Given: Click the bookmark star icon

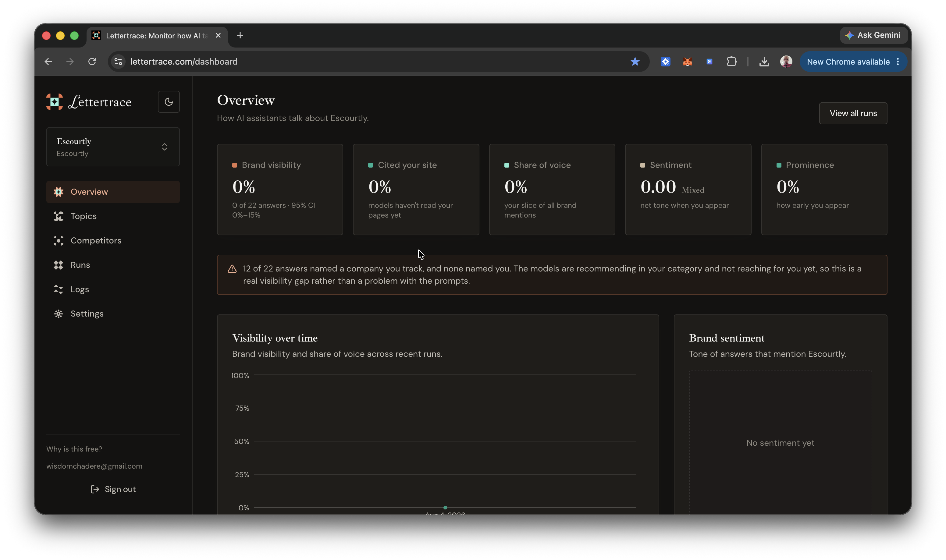Looking at the screenshot, I should coord(635,62).
